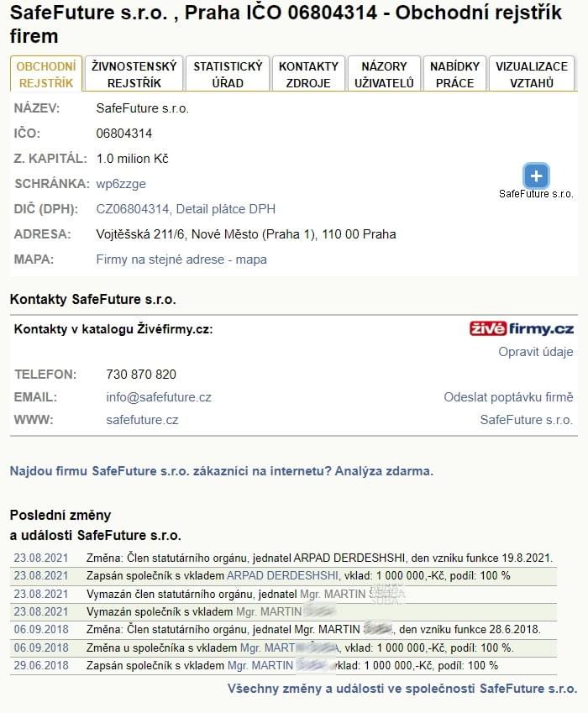Open Mgr. MART link in 06.09.2018 Změna u společníka row
The image size is (588, 713).
pos(267,648)
